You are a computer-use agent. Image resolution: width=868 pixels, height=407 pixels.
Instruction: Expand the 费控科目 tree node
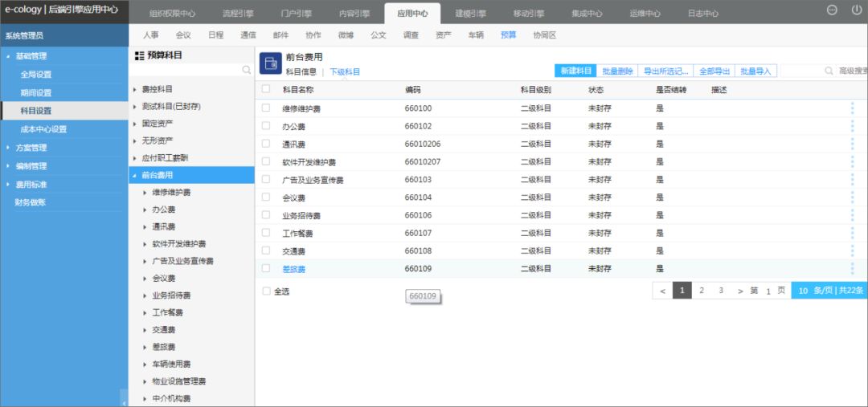point(134,89)
